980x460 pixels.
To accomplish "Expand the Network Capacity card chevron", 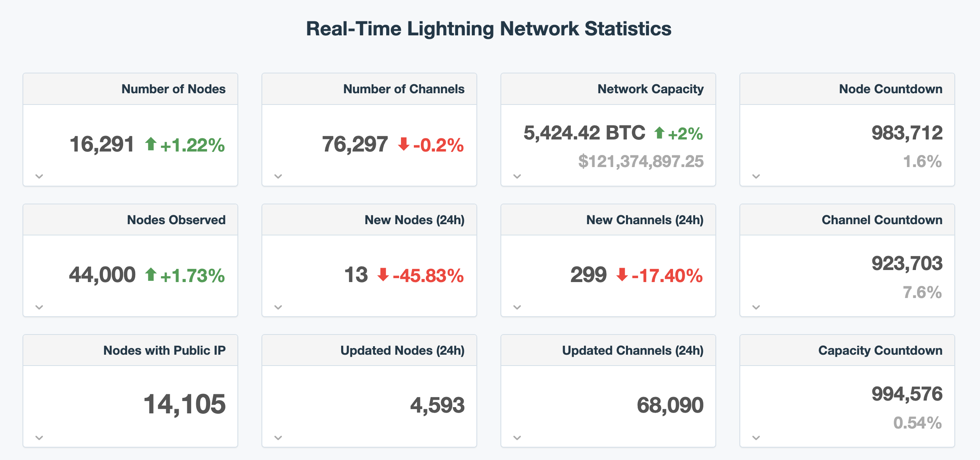I will pos(517,176).
